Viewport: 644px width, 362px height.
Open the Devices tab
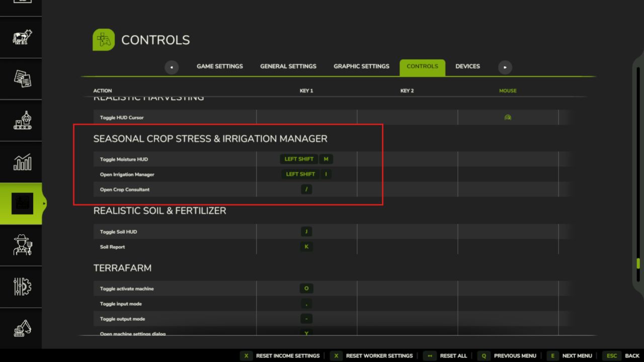click(467, 66)
